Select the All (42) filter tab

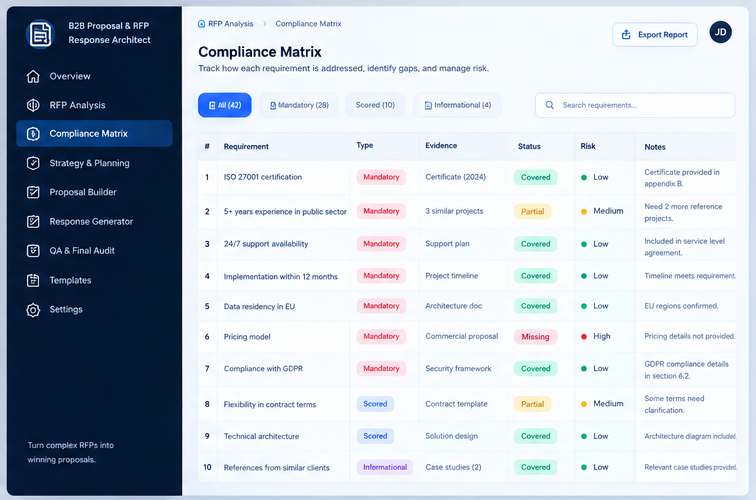tap(225, 105)
